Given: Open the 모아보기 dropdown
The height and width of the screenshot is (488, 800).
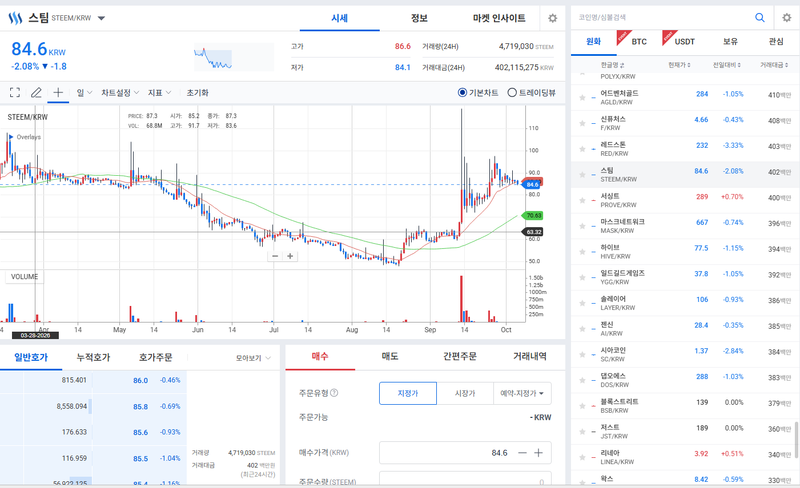Looking at the screenshot, I should [253, 358].
